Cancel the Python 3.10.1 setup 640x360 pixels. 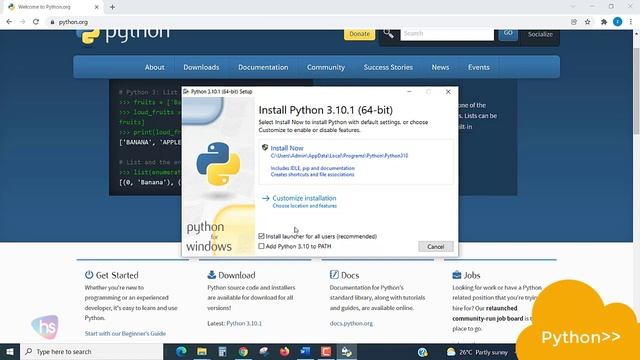436,247
